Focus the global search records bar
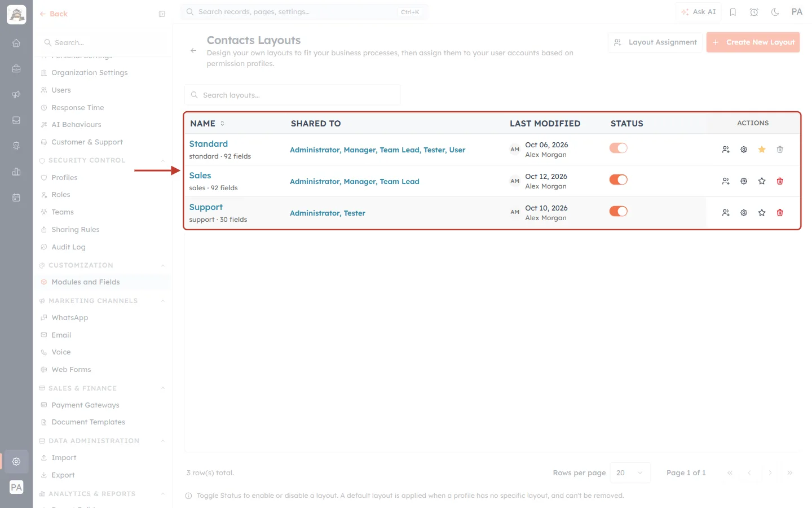The height and width of the screenshot is (508, 812). pyautogui.click(x=304, y=12)
